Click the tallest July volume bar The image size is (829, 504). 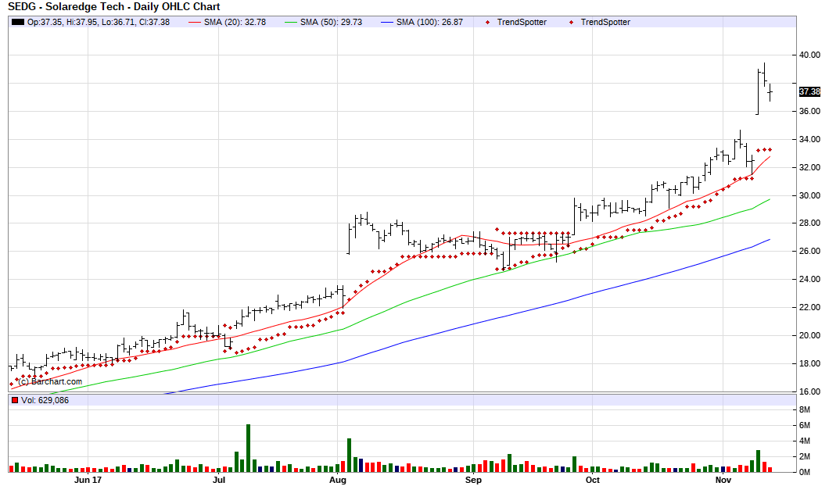point(249,448)
